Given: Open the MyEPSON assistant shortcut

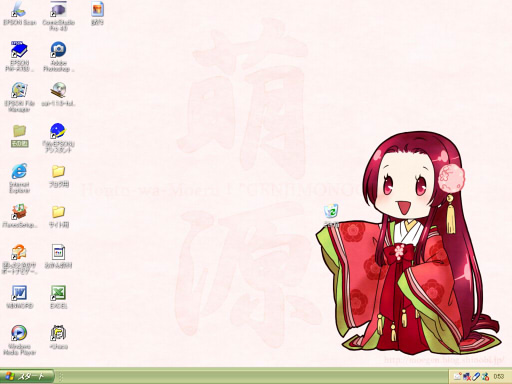Looking at the screenshot, I should coord(58,137).
